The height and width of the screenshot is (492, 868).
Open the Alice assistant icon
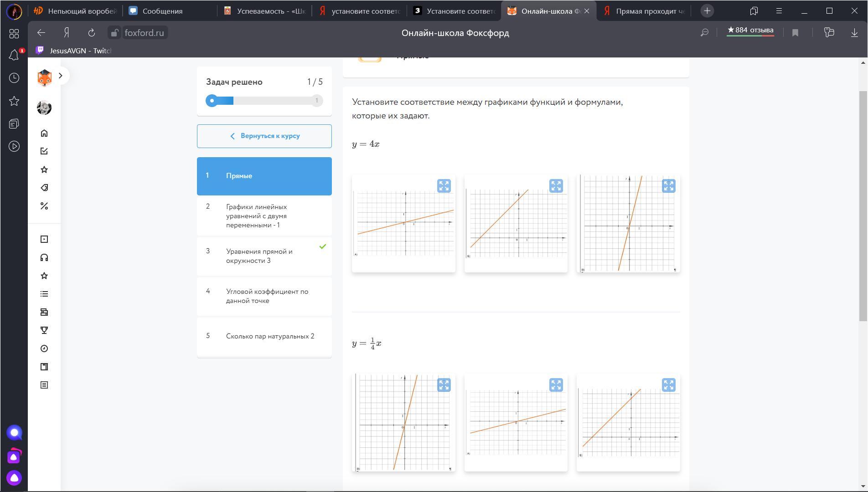click(14, 478)
